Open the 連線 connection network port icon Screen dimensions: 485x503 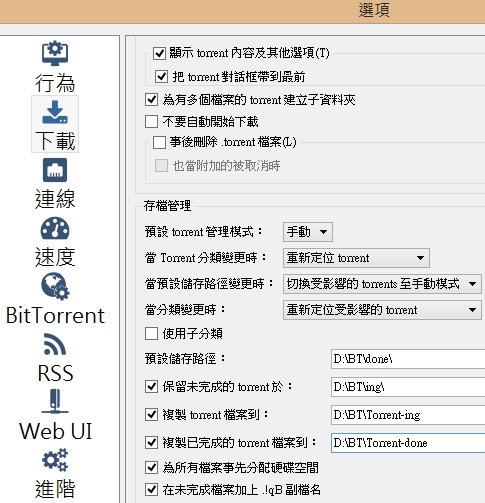click(x=55, y=170)
